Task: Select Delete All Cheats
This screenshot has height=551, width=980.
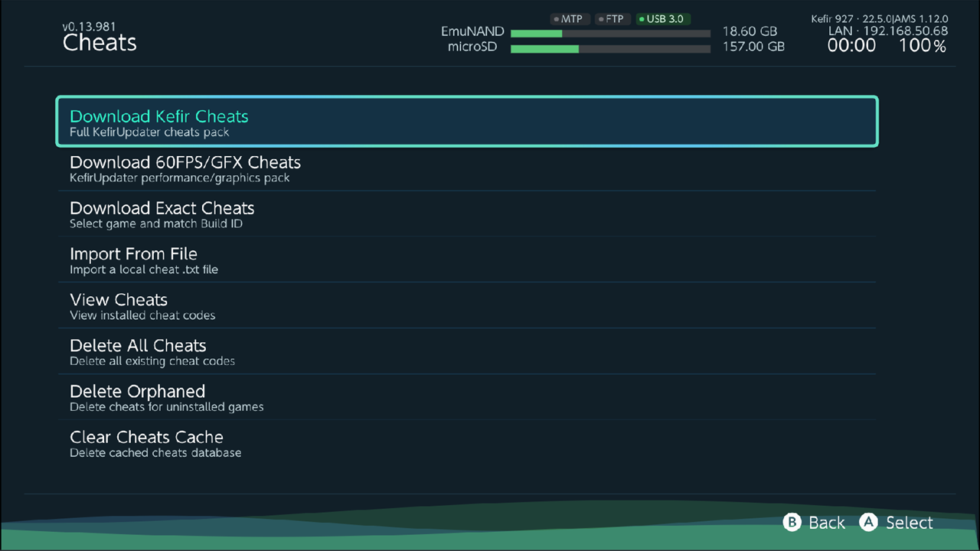Action: point(467,351)
